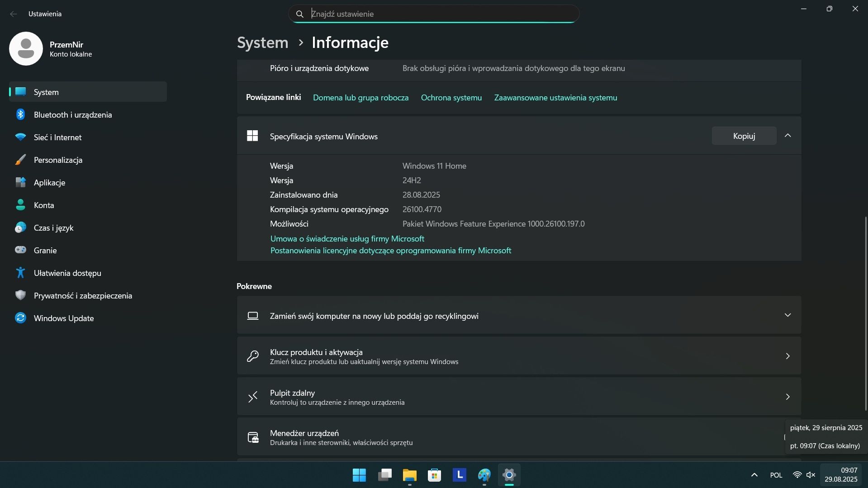
Task: Click the key icon for Klucz produktu
Action: (253, 356)
